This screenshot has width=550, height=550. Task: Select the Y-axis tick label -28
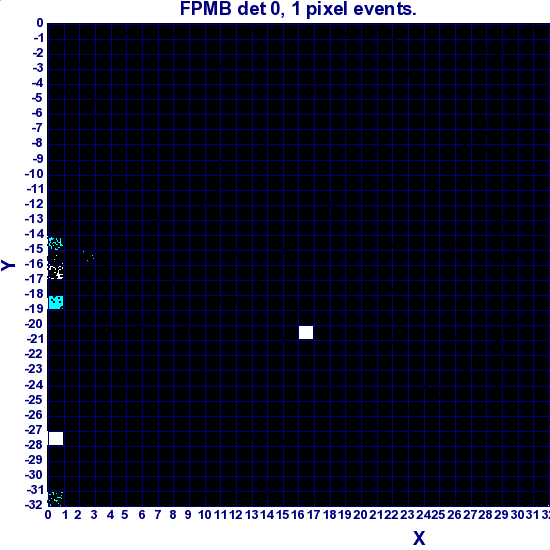34,445
